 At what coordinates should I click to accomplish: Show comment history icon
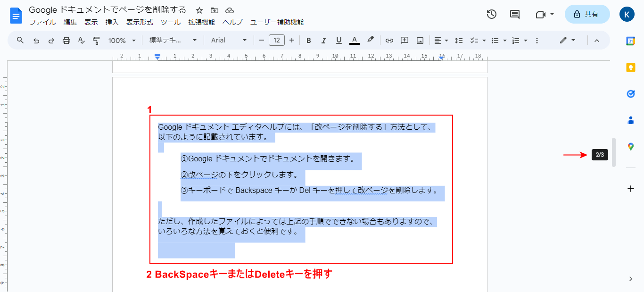515,14
